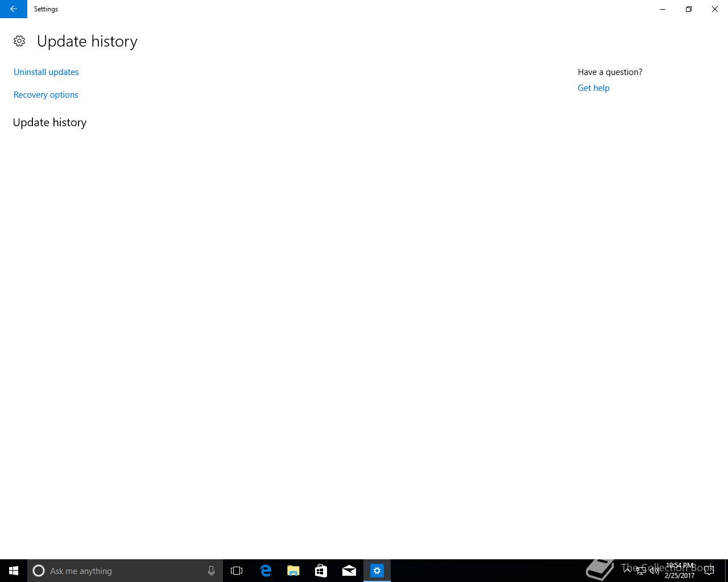Click the Settings gear icon beside the title
Image resolution: width=728 pixels, height=582 pixels.
point(19,41)
